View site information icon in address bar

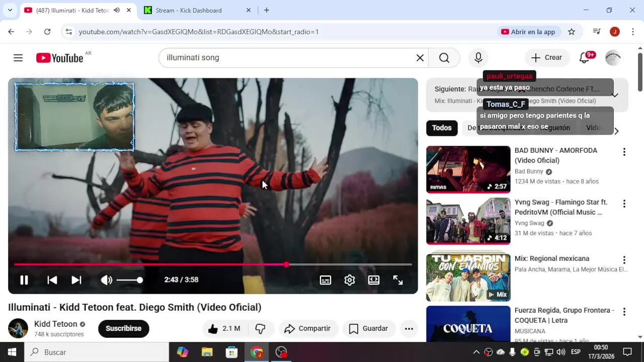point(69,32)
